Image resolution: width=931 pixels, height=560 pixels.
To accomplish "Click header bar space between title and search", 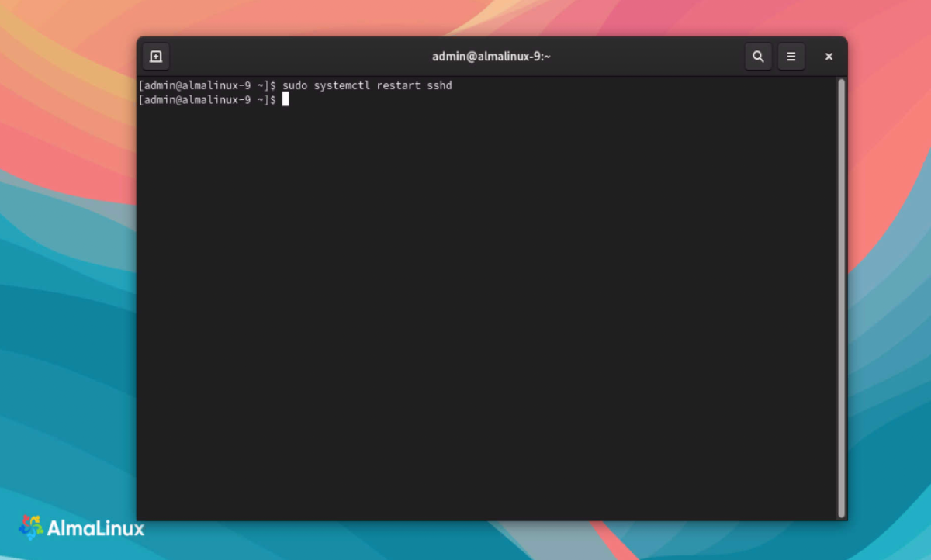I will (x=648, y=57).
